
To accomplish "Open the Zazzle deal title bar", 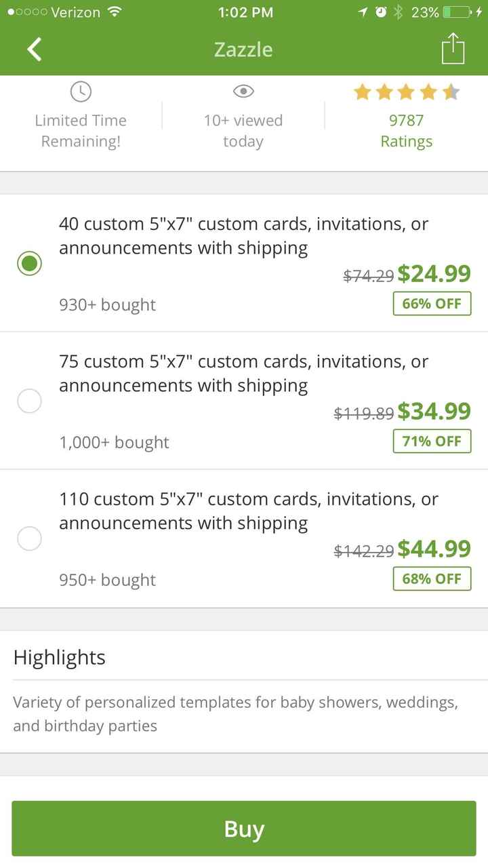I will [243, 49].
